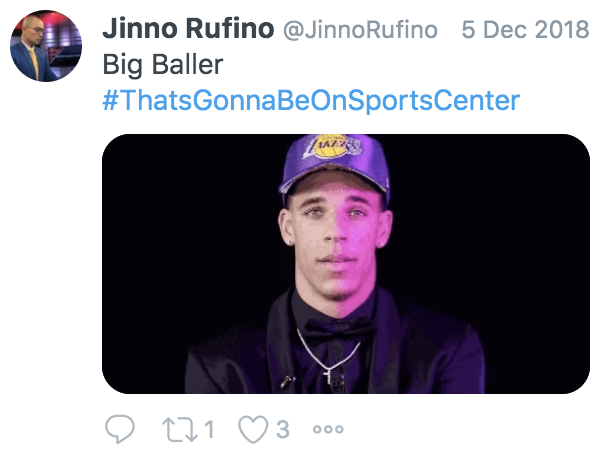Retweet this tweet using the arrows icon
This screenshot has width=608, height=460.
tap(178, 430)
